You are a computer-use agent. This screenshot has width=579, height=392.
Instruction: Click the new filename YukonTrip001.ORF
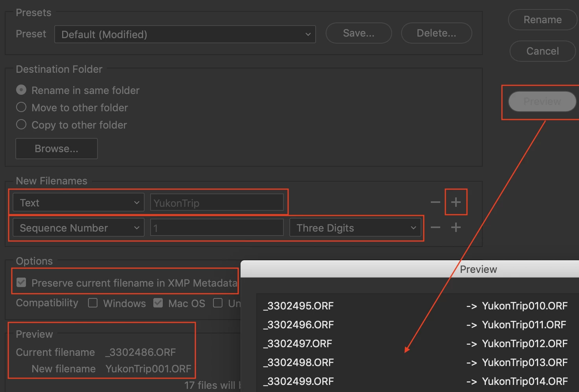[x=148, y=368]
